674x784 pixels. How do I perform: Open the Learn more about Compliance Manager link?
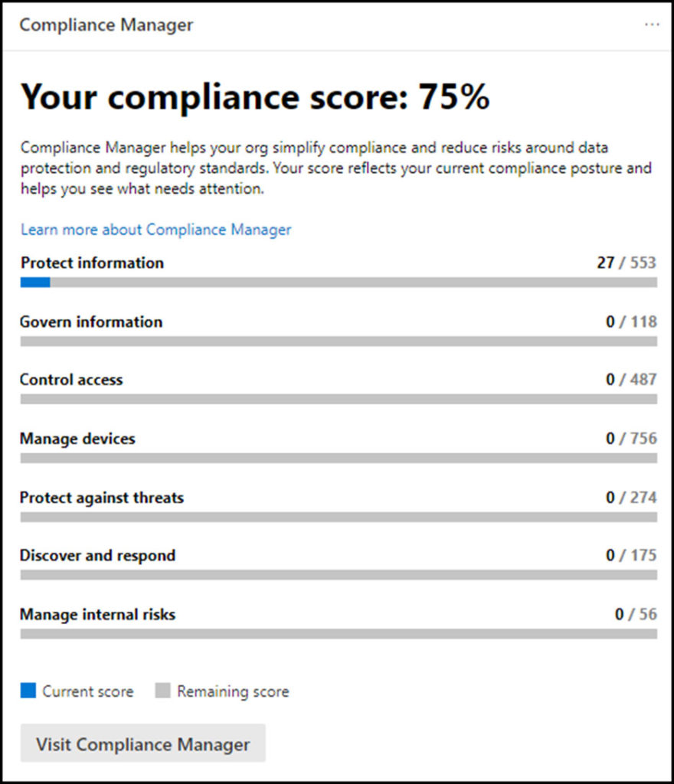(x=155, y=230)
